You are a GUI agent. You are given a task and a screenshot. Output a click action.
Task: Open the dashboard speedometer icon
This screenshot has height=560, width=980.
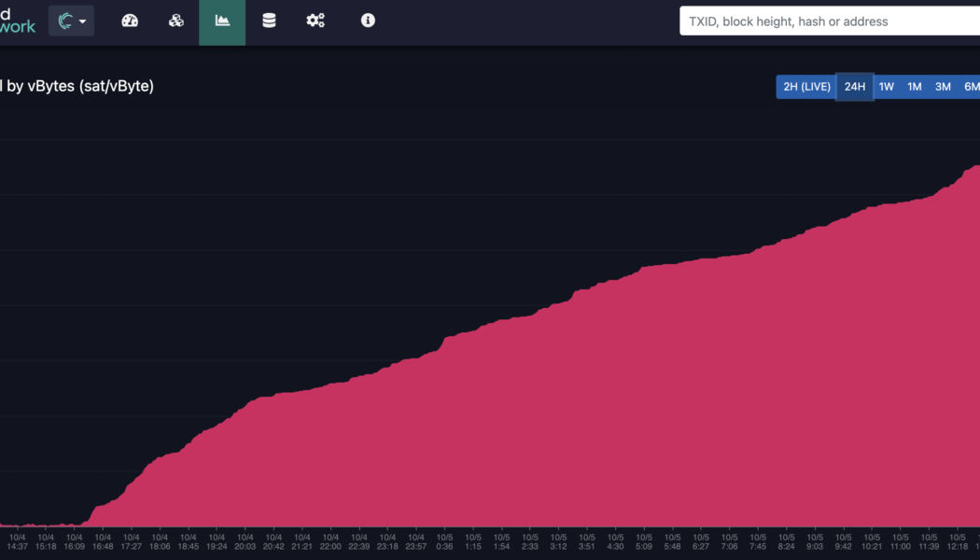click(130, 21)
